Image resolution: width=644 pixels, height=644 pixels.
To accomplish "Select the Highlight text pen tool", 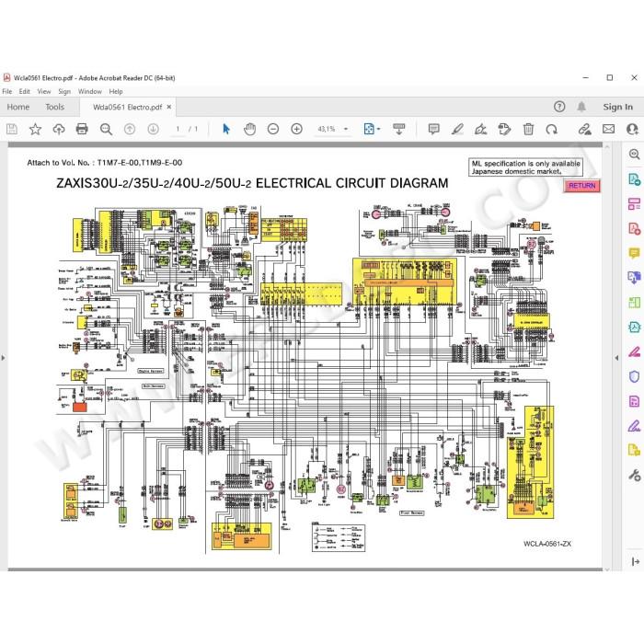I will (x=457, y=130).
